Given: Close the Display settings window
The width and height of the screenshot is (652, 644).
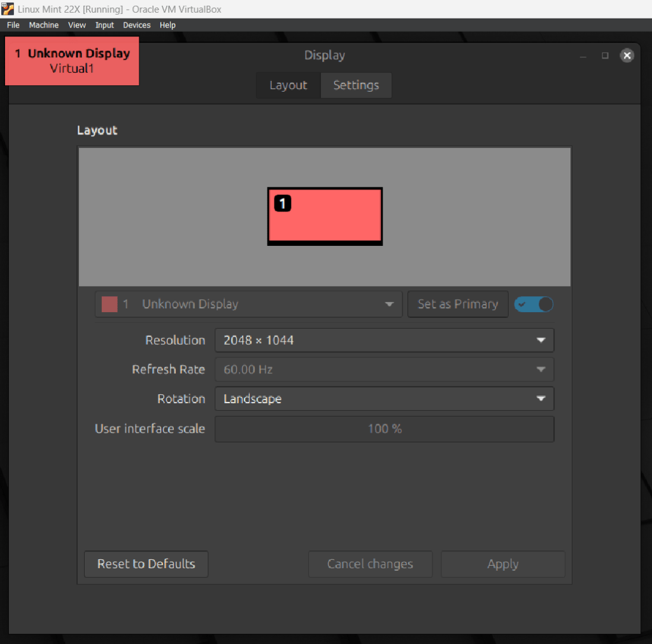Looking at the screenshot, I should [627, 55].
